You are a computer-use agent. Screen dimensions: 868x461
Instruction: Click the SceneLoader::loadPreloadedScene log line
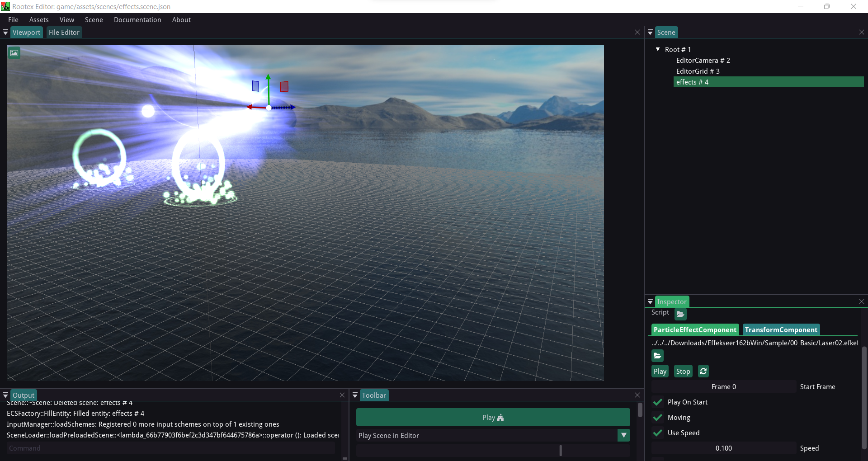173,435
